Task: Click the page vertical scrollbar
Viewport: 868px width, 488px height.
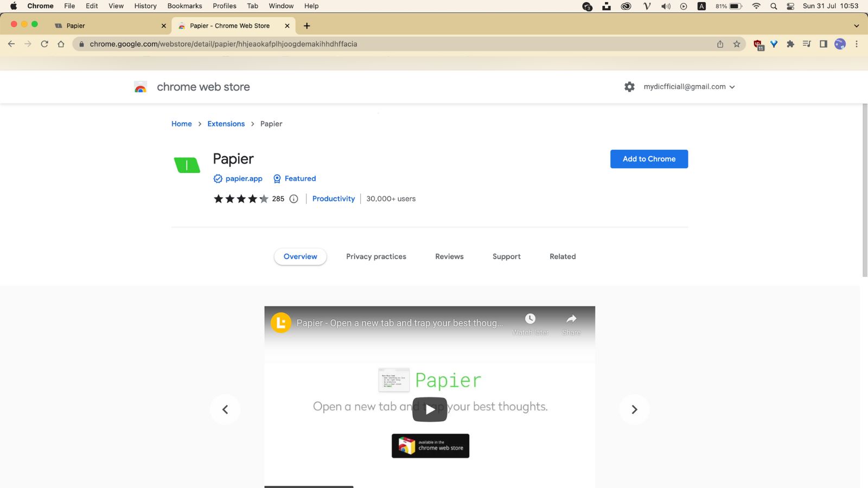Action: [865, 190]
